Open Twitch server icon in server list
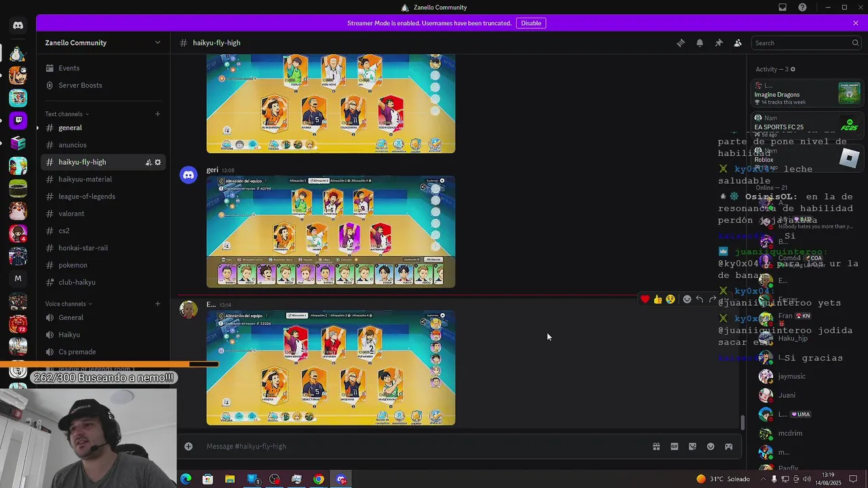 (x=18, y=120)
